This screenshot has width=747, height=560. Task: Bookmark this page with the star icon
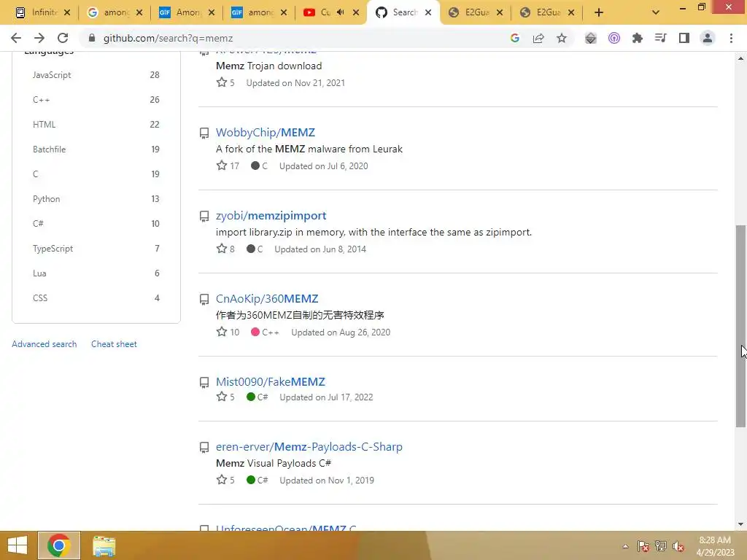point(562,38)
